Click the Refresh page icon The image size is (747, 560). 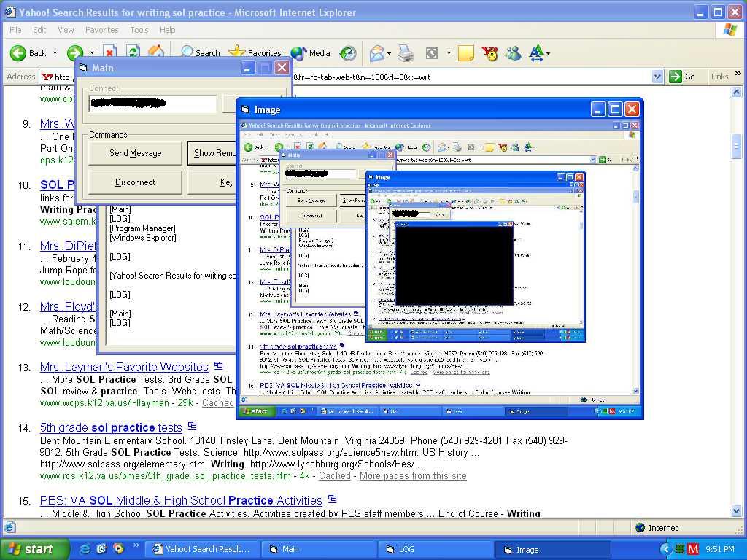click(x=132, y=52)
